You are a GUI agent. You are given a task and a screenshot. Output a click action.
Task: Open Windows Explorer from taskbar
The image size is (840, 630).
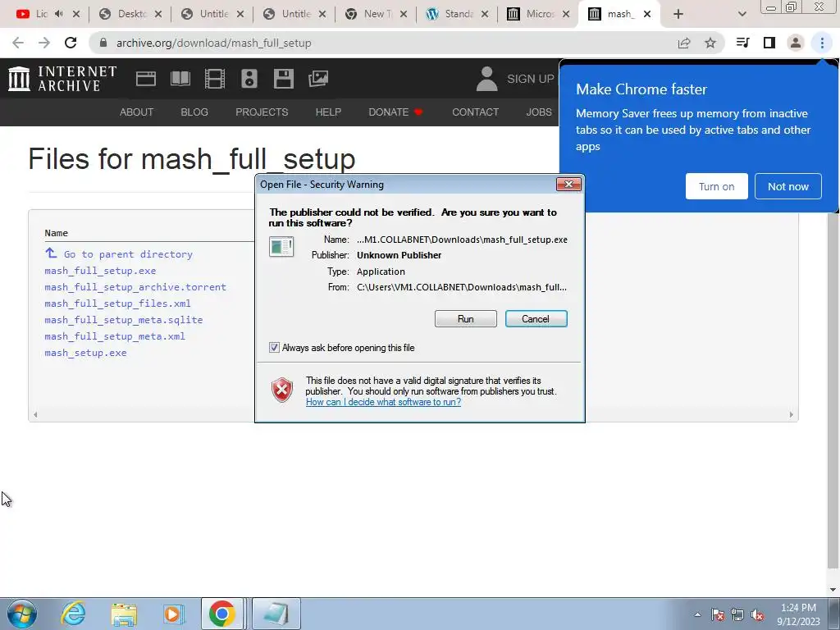click(x=124, y=614)
